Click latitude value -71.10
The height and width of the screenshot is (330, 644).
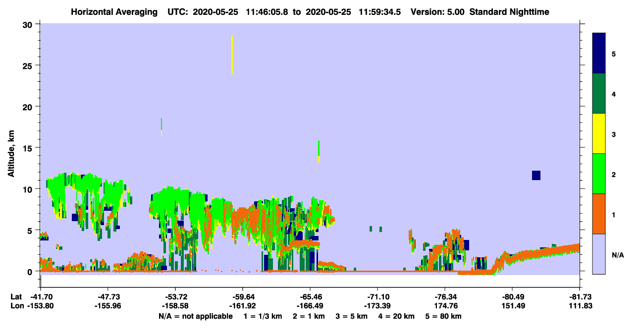tap(377, 297)
